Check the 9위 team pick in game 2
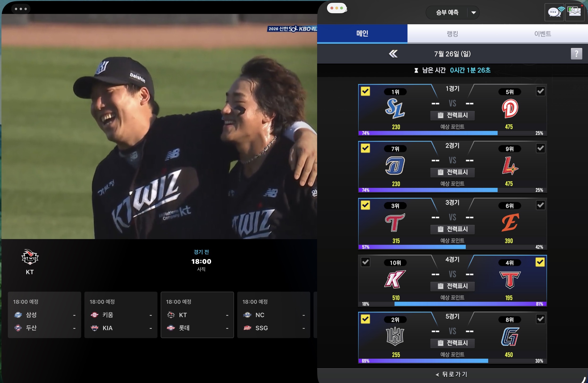The image size is (588, 383). click(x=540, y=148)
